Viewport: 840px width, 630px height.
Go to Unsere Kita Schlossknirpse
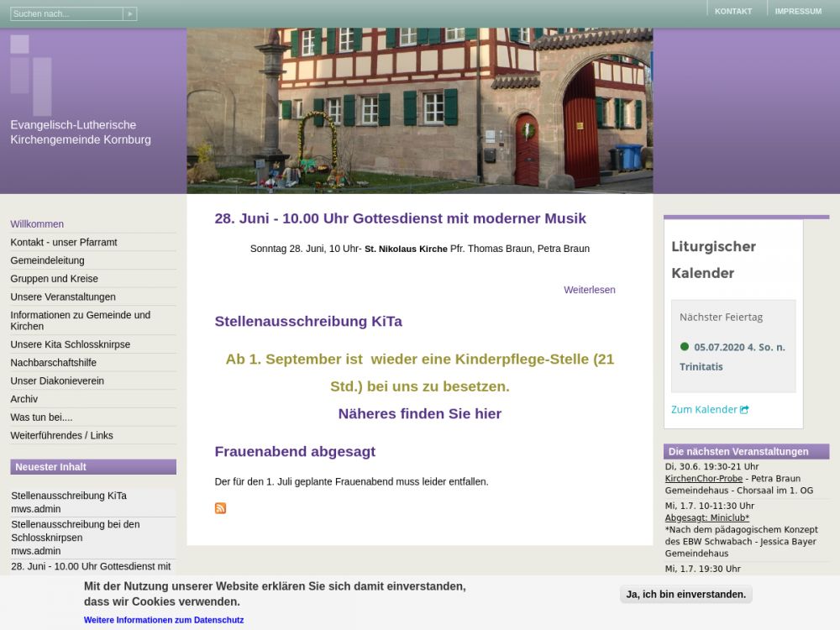(70, 344)
